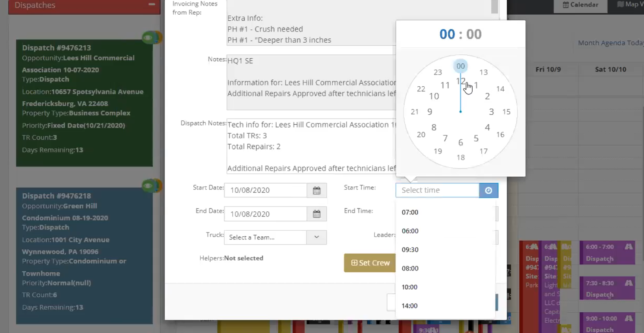Pick hour 8 on the clock face

(434, 127)
